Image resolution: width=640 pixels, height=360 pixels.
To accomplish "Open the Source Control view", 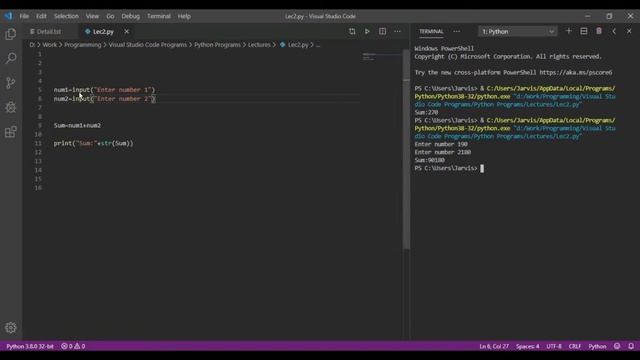I will pos(11,83).
